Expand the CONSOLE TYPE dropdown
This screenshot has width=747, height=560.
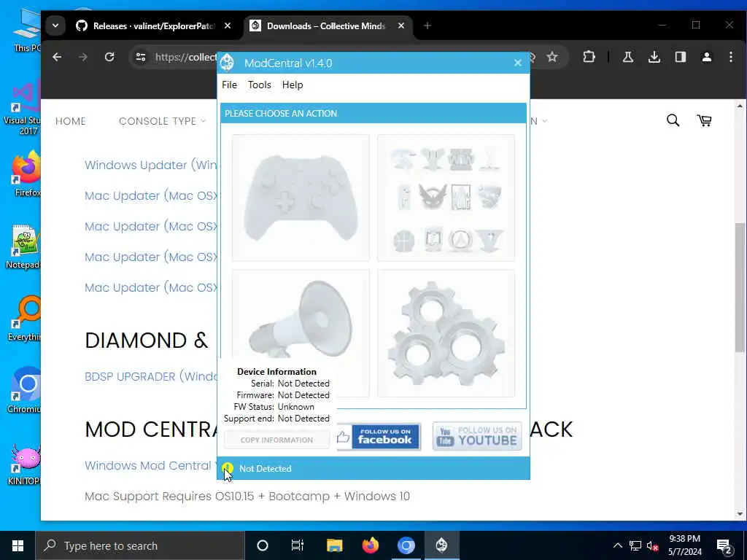(162, 121)
